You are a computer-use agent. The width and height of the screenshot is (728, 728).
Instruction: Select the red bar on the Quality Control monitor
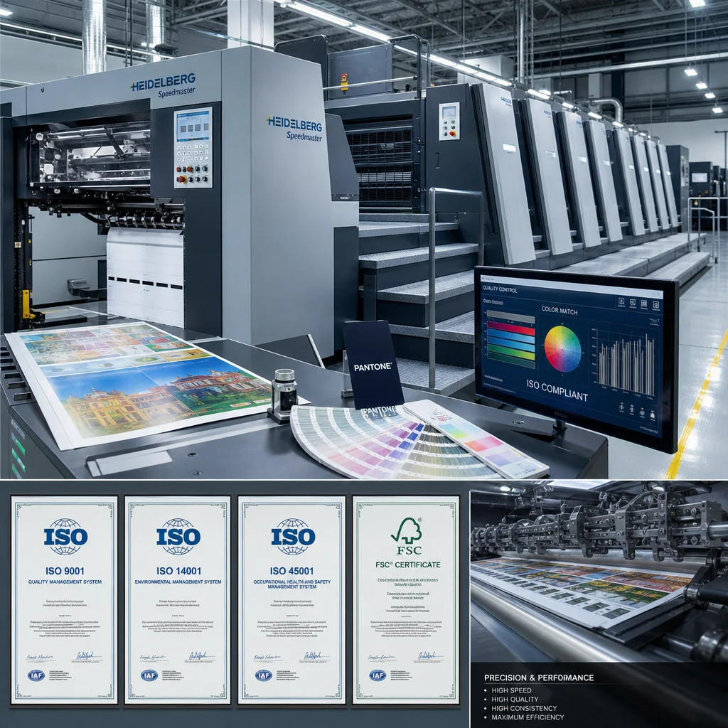coord(510,328)
